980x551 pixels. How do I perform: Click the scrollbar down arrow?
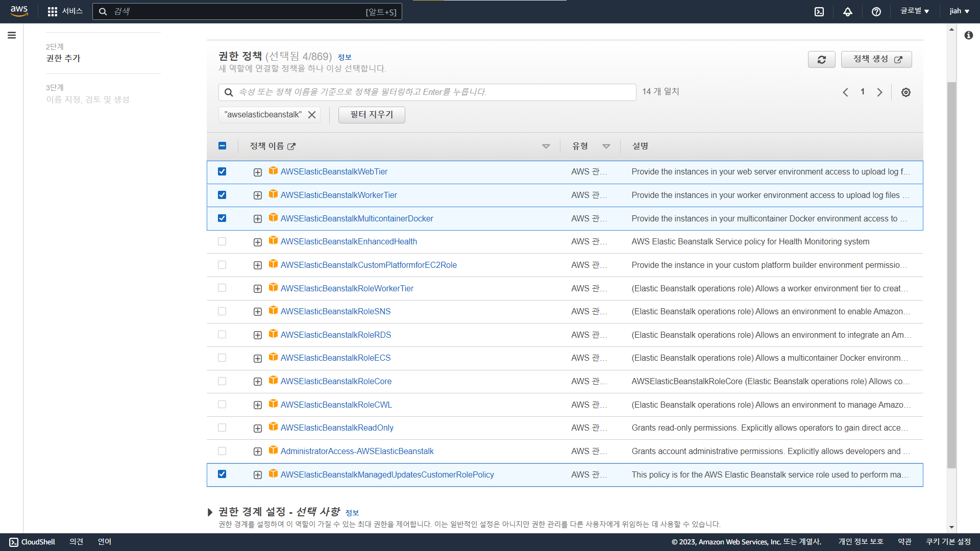tap(951, 528)
